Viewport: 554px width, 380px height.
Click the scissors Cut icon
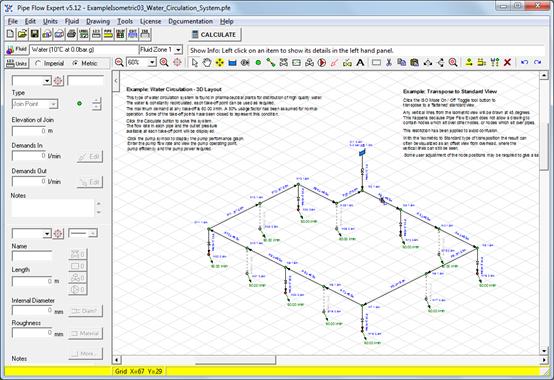pyautogui.click(x=389, y=63)
